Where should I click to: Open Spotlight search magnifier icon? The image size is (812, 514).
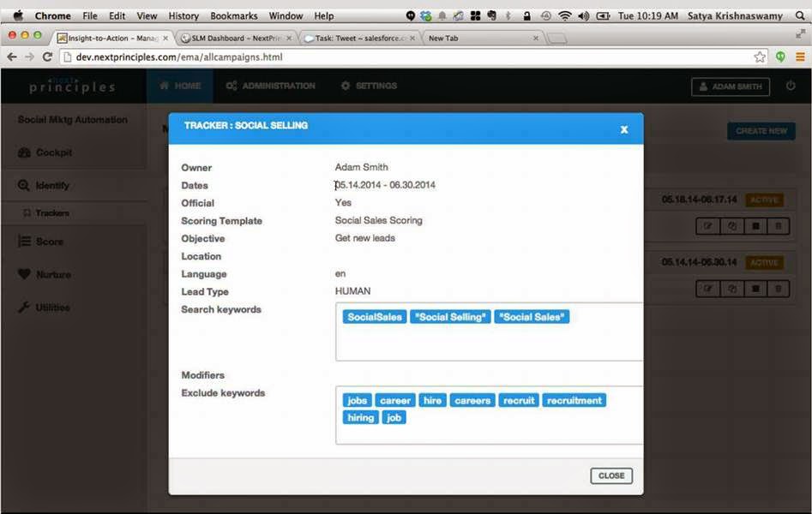[800, 16]
